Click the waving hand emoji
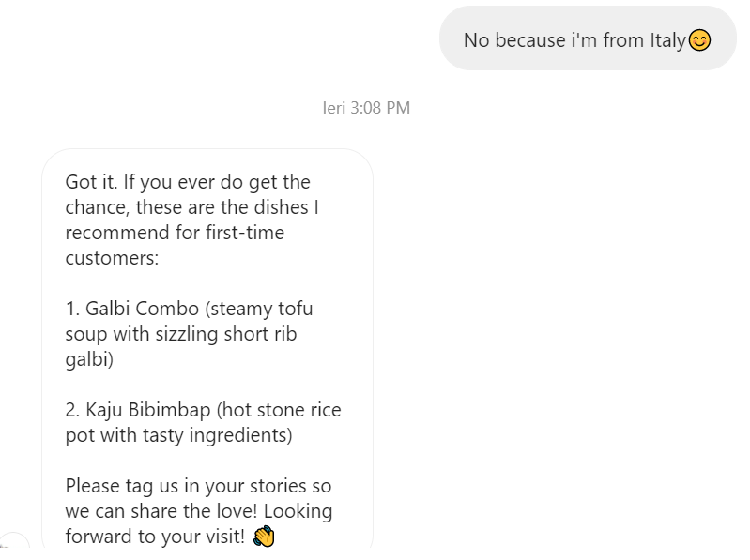 264,537
